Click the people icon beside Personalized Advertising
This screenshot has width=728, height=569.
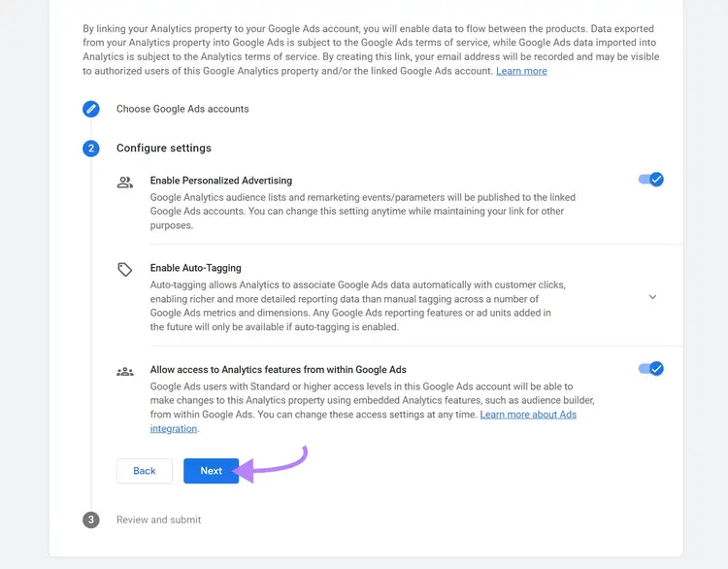point(125,183)
